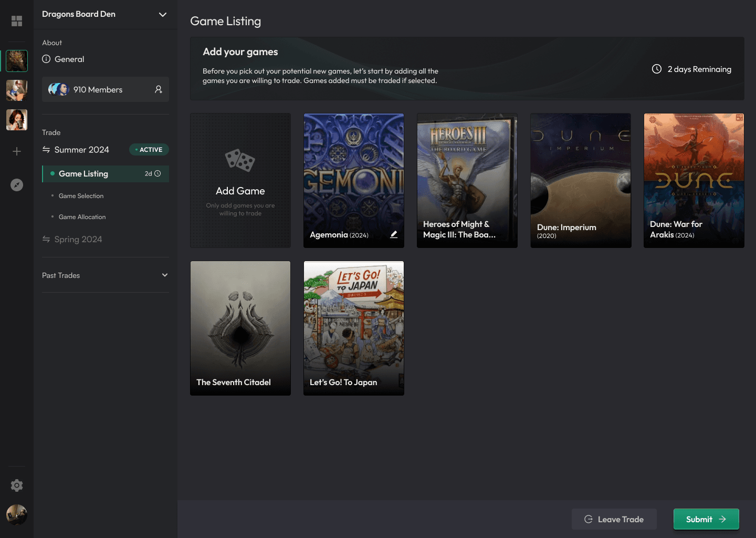Click the '2 days Reminaing' text
The height and width of the screenshot is (538, 756).
pyautogui.click(x=699, y=69)
